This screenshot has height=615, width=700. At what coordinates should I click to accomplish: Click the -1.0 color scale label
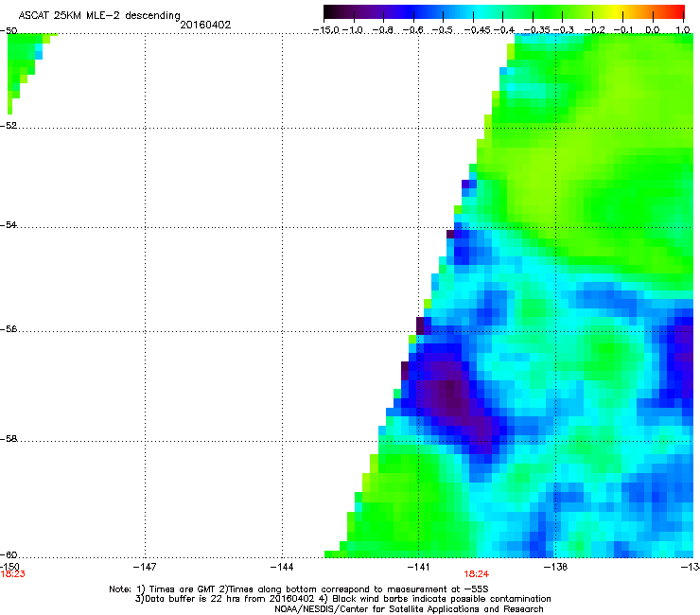click(x=354, y=30)
